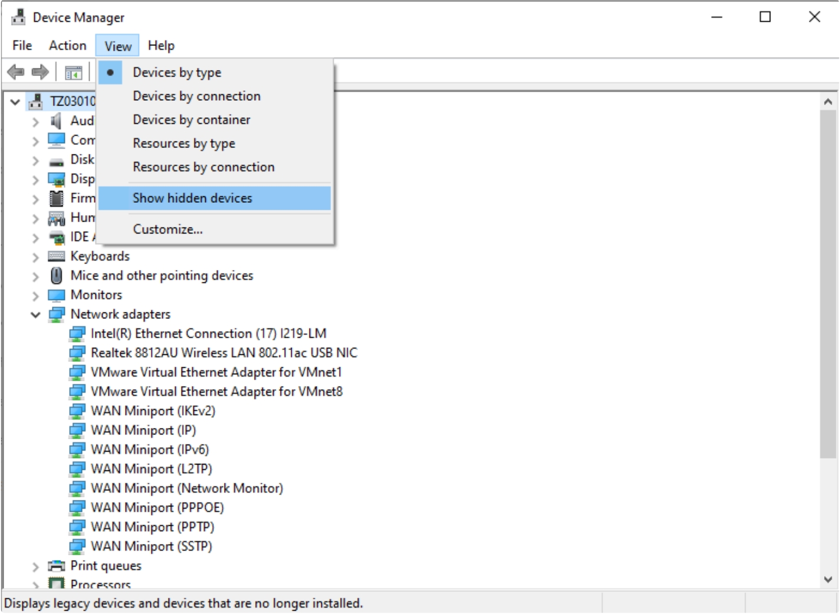The height and width of the screenshot is (616, 840).
Task: Click the Keyboards category icon
Action: click(57, 256)
